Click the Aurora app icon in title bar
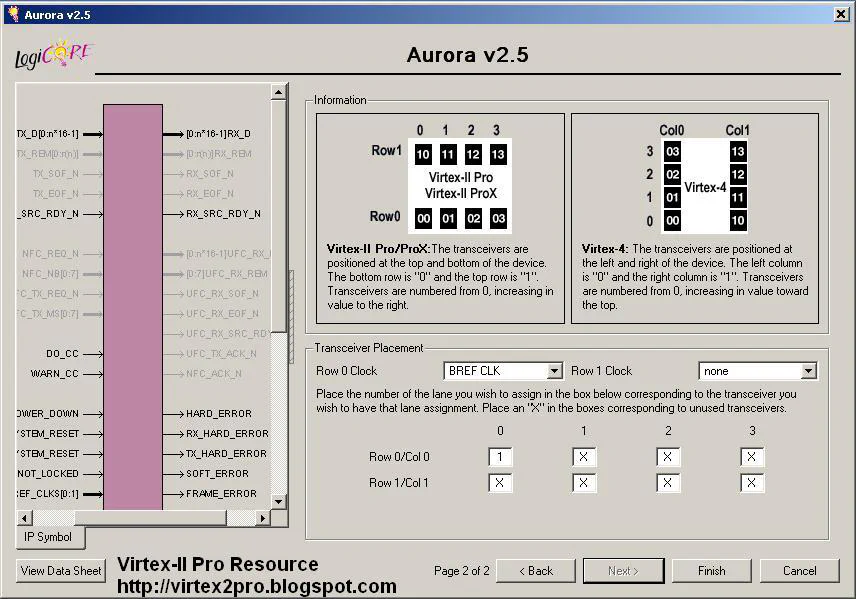The image size is (856, 599). 13,13
